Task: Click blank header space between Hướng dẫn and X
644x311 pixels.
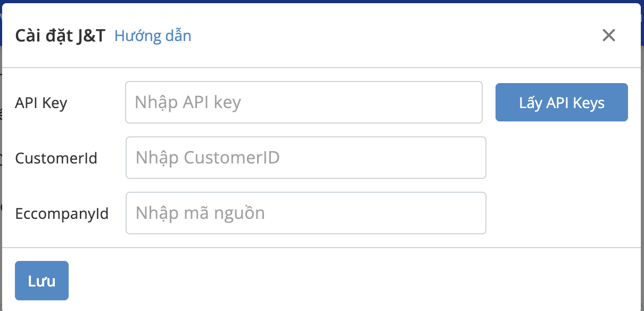Action: tap(394, 36)
